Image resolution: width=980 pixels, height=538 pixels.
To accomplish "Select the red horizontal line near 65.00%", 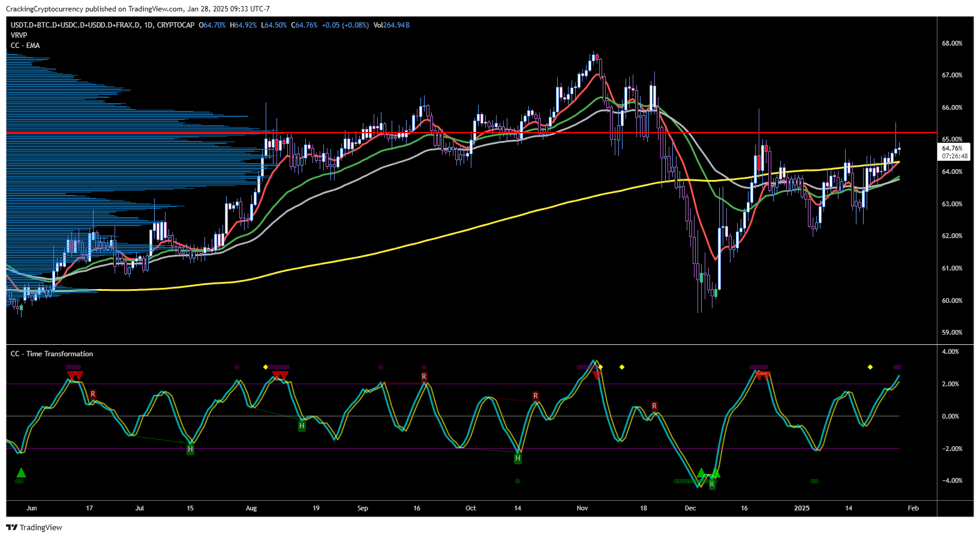I will coord(471,133).
